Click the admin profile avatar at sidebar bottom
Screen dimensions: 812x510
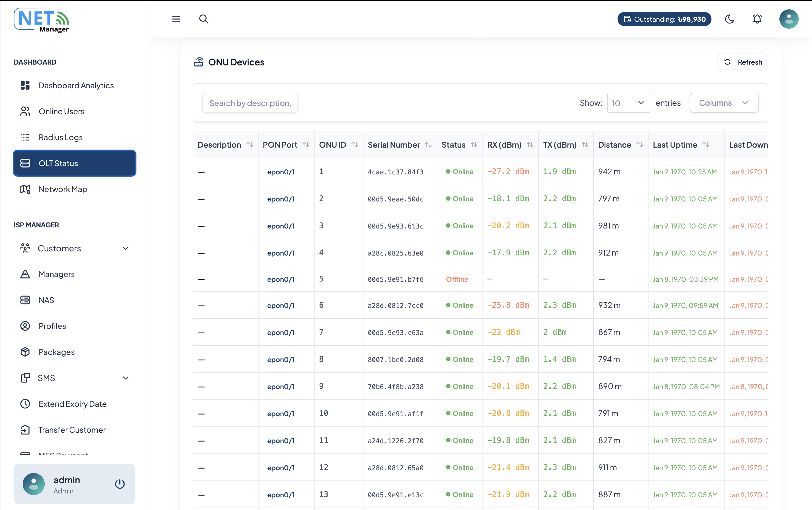pyautogui.click(x=34, y=484)
